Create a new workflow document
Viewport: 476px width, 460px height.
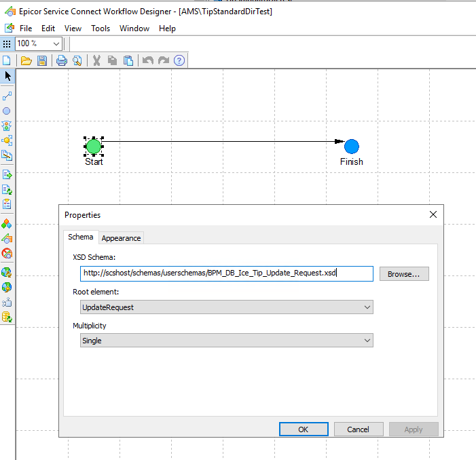[6, 60]
